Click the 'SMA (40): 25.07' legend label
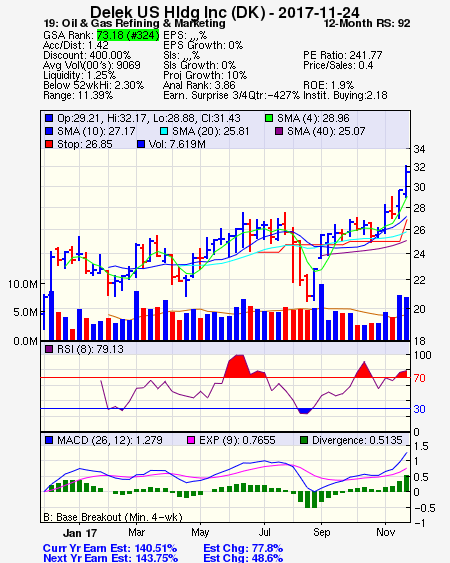450x563 pixels. click(326, 131)
